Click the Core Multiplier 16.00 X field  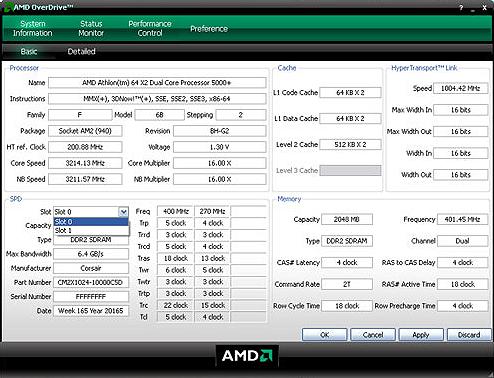[220, 163]
